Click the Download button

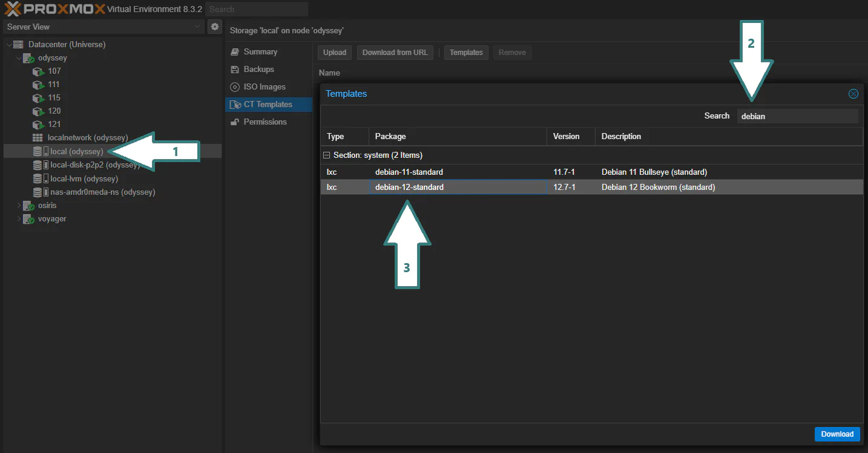tap(837, 434)
